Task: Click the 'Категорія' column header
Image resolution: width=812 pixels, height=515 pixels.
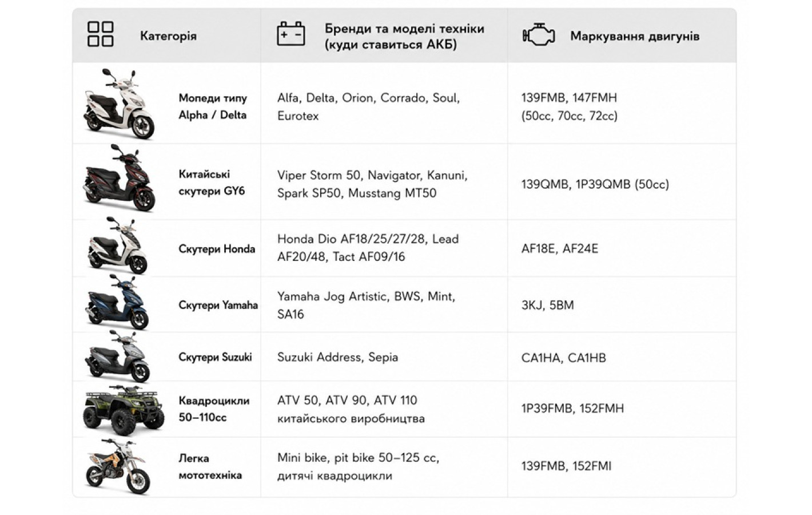Action: pyautogui.click(x=168, y=36)
